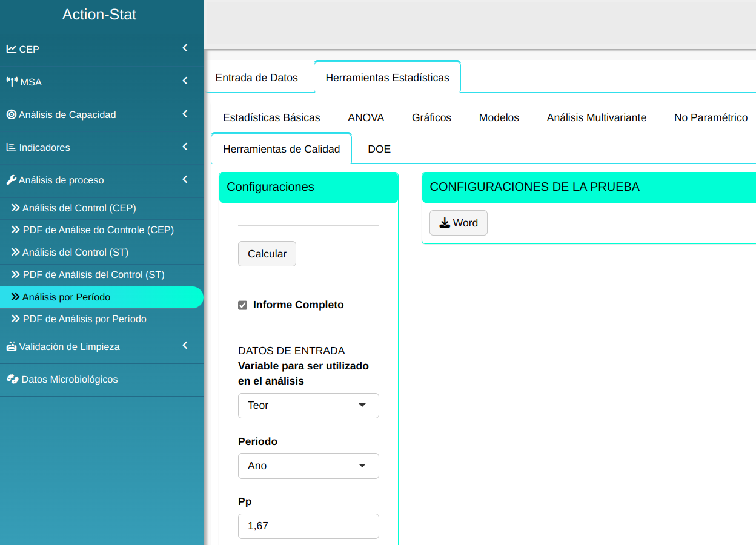Select the DOE tab

(379, 149)
